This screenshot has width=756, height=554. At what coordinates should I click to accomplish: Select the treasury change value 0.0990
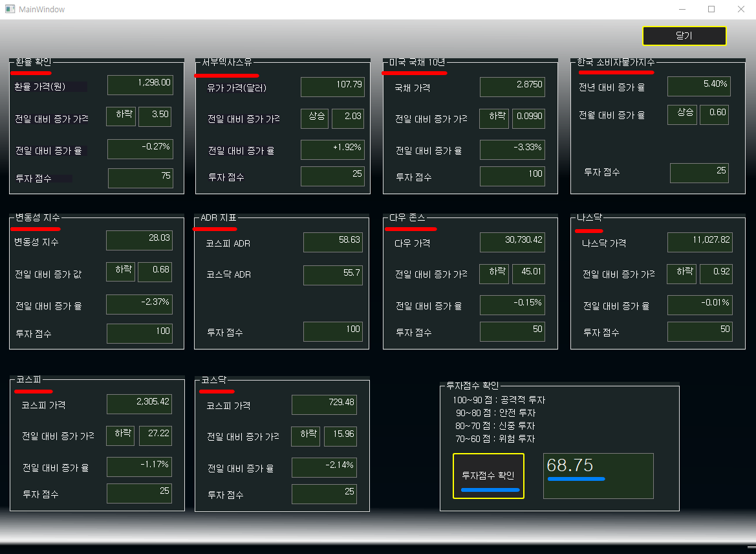528,118
